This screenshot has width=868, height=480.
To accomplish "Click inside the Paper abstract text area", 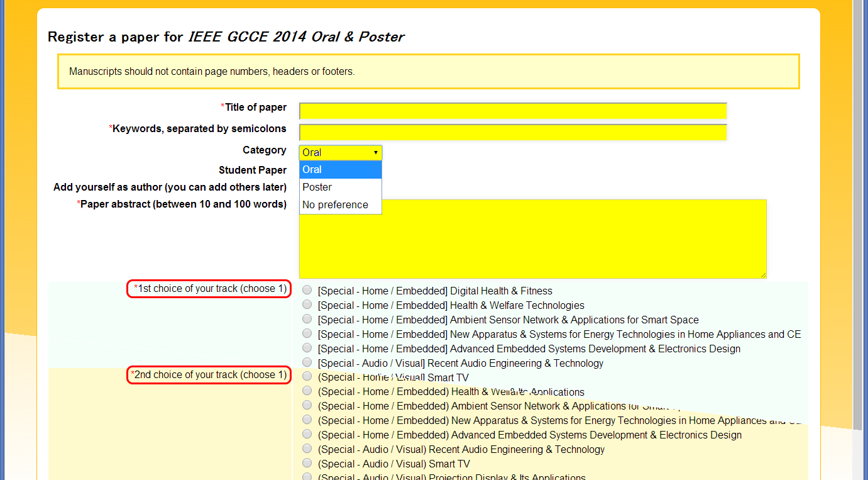I will pyautogui.click(x=532, y=239).
